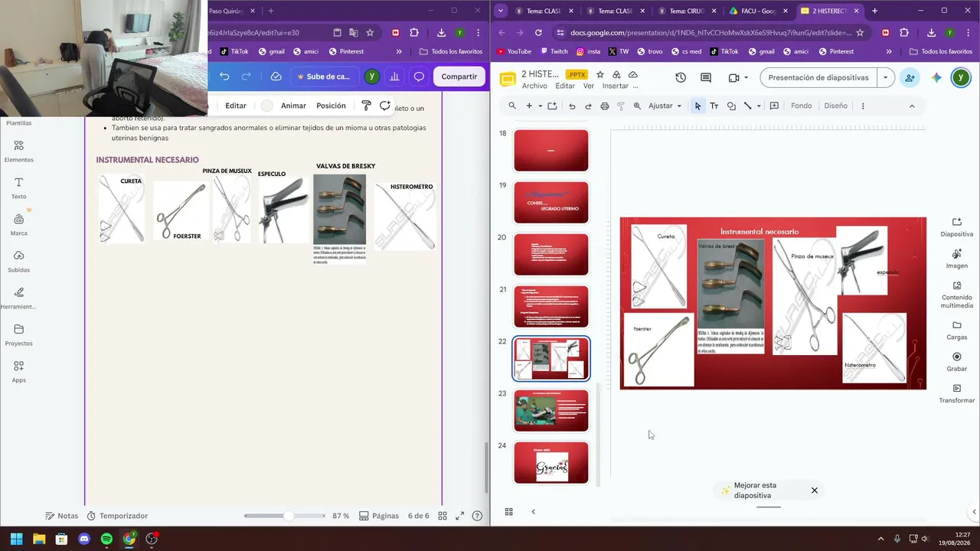Viewport: 980px width, 551px height.
Task: Click Canva cloud save status icon
Action: coord(276,77)
